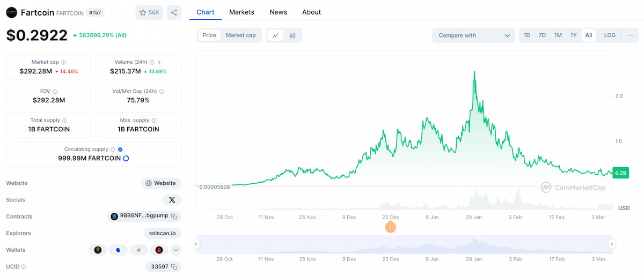
Task: Click the circulating supply progress ring
Action: tap(126, 159)
